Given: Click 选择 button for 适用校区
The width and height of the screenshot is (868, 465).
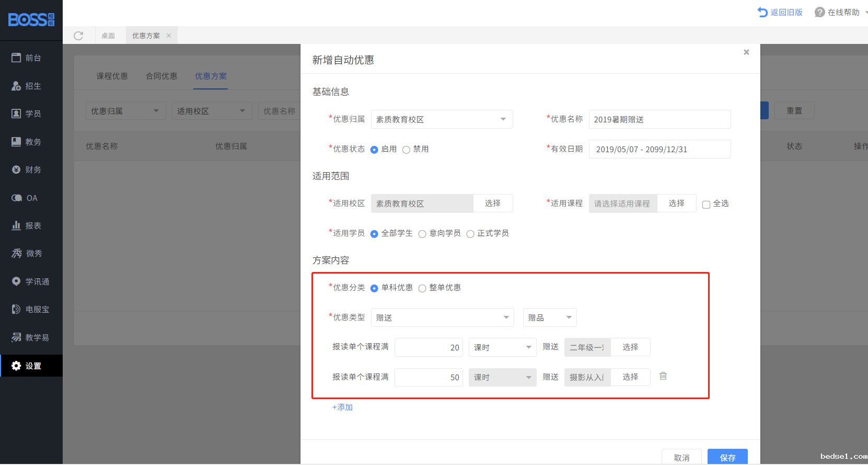Looking at the screenshot, I should (493, 203).
